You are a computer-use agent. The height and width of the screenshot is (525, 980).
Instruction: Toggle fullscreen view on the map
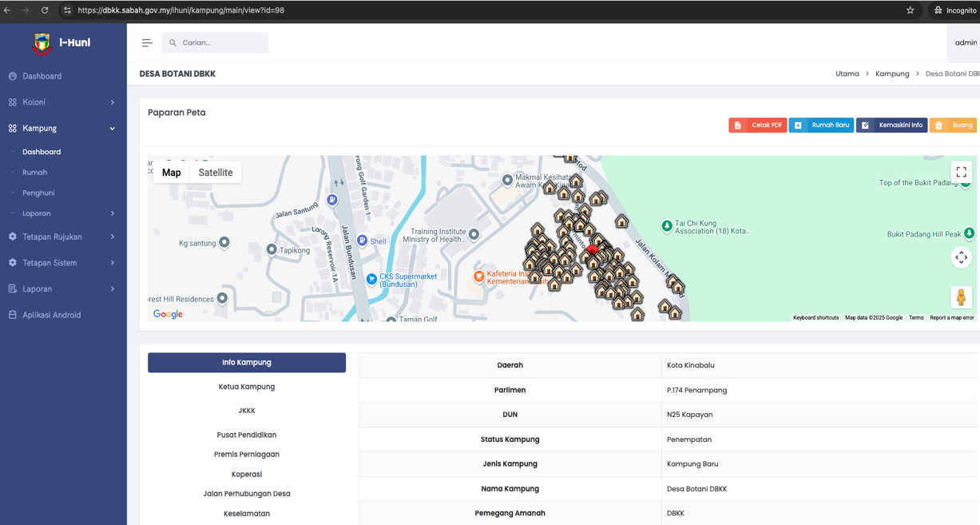point(961,172)
